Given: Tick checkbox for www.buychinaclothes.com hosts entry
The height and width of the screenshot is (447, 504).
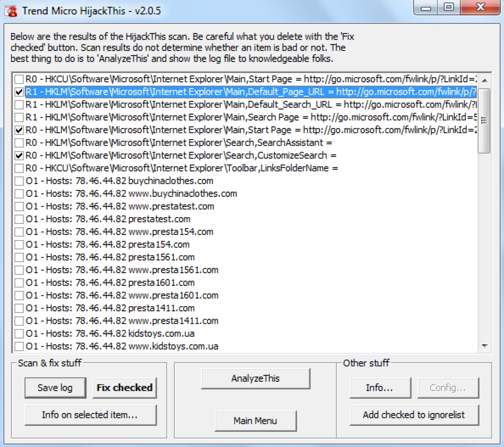Looking at the screenshot, I should 19,194.
